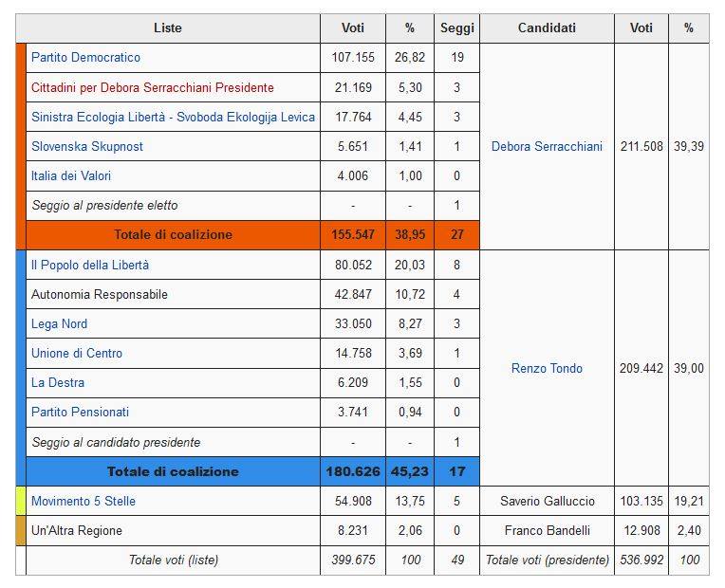
Task: Click the orange Totale di coalizione row label
Action: 174,235
